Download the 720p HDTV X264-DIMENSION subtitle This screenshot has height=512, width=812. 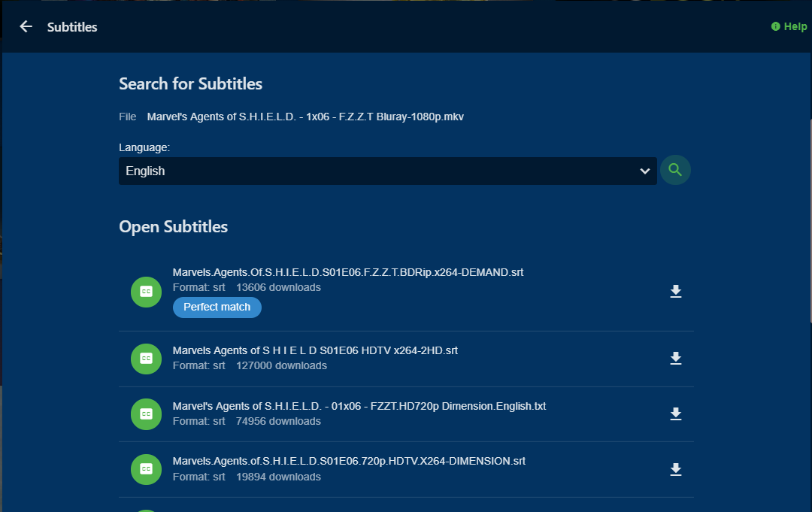click(676, 469)
